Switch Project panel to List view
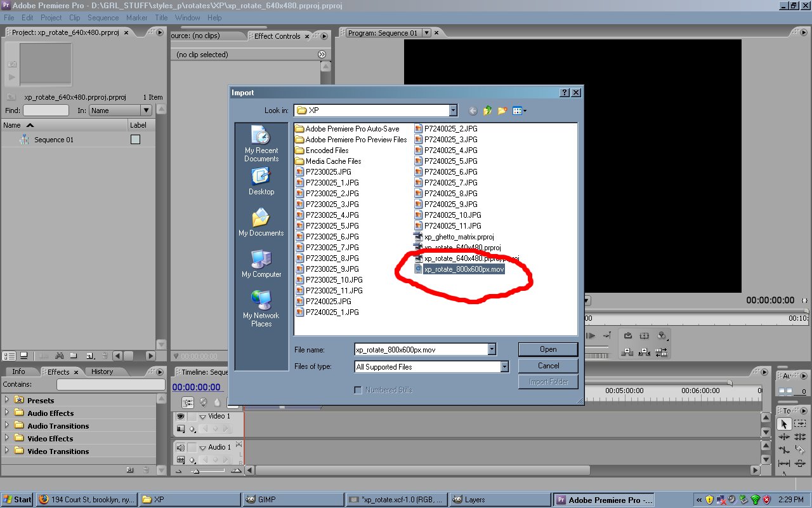 pyautogui.click(x=9, y=356)
